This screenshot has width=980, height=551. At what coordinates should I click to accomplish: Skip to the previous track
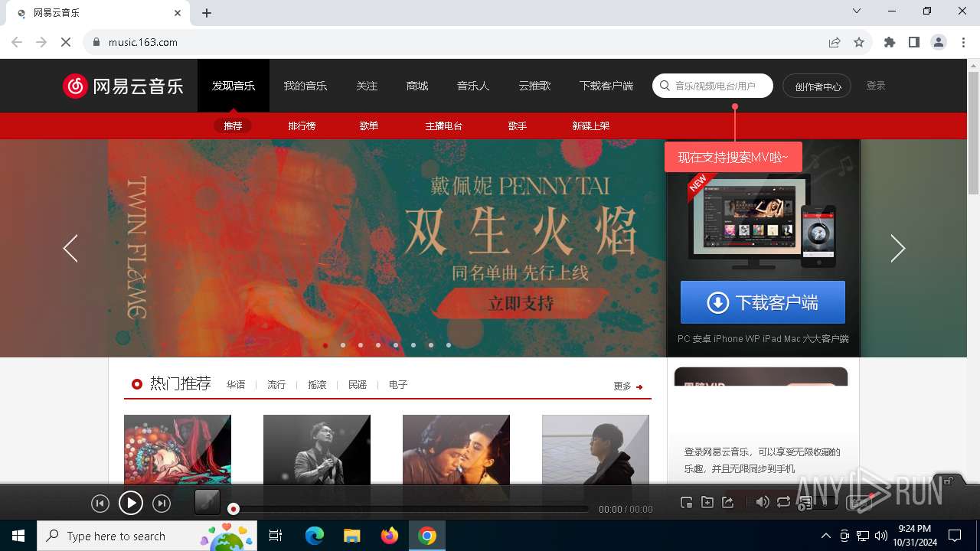(100, 503)
